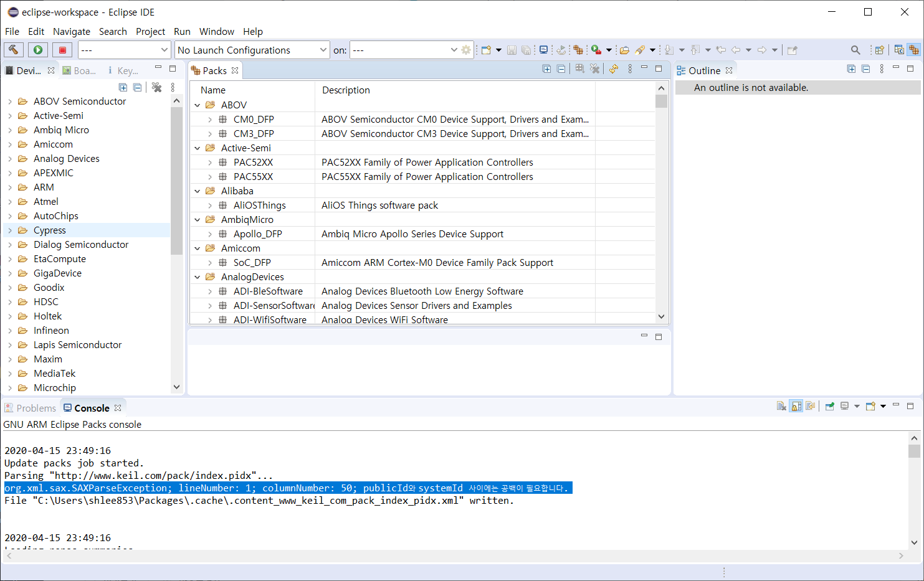
Task: Click the green Launch run button
Action: tap(38, 50)
